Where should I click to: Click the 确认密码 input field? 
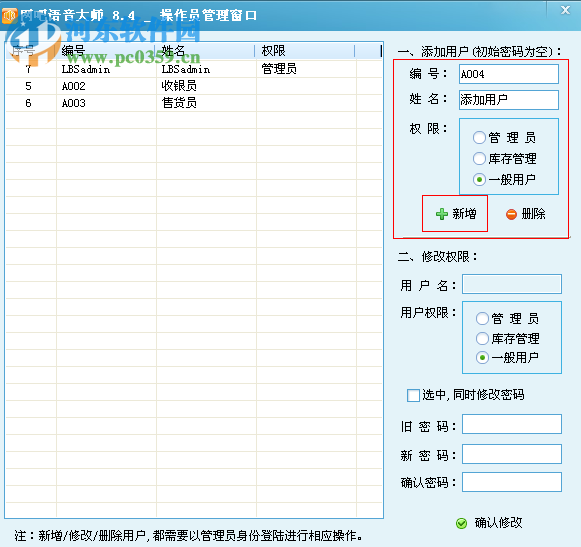[512, 482]
